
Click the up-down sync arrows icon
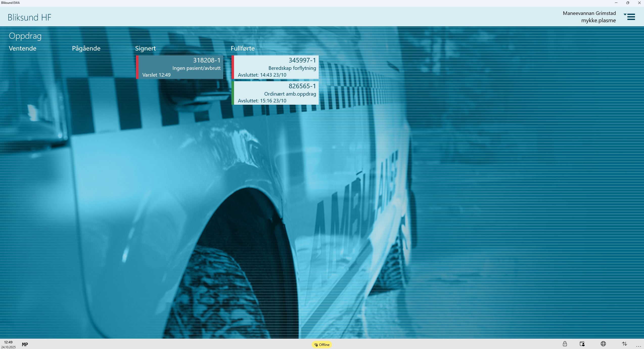(x=625, y=344)
